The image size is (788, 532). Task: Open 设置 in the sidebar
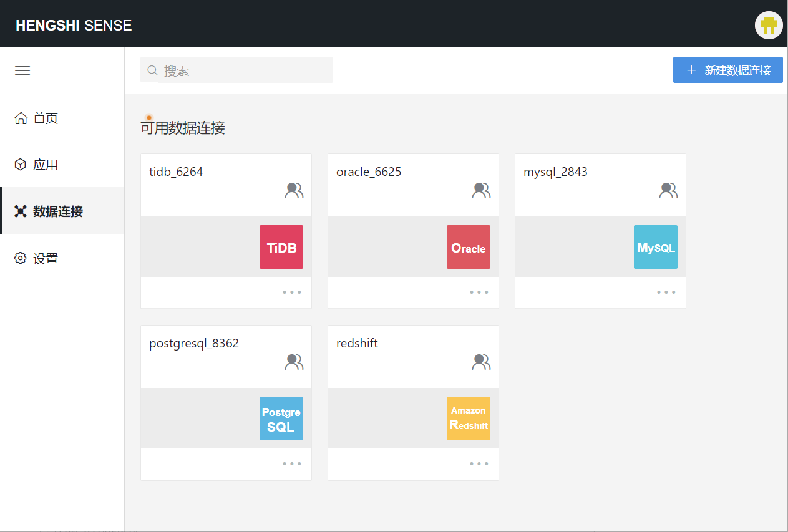[x=62, y=258]
